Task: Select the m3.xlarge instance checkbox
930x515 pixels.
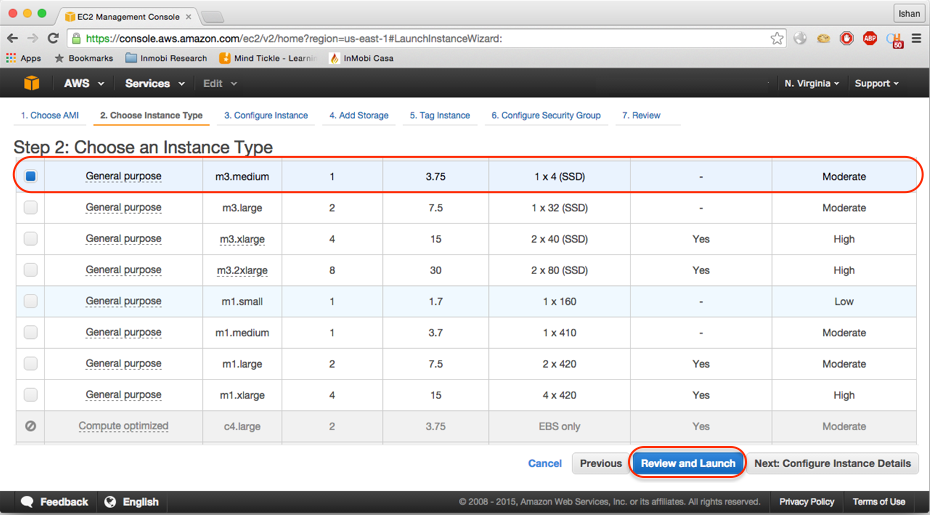Action: (30, 239)
